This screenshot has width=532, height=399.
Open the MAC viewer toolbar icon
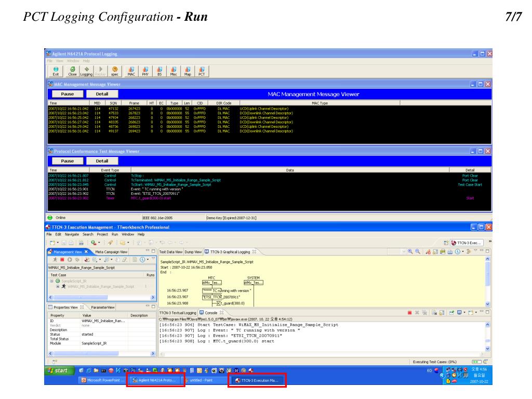tap(131, 71)
